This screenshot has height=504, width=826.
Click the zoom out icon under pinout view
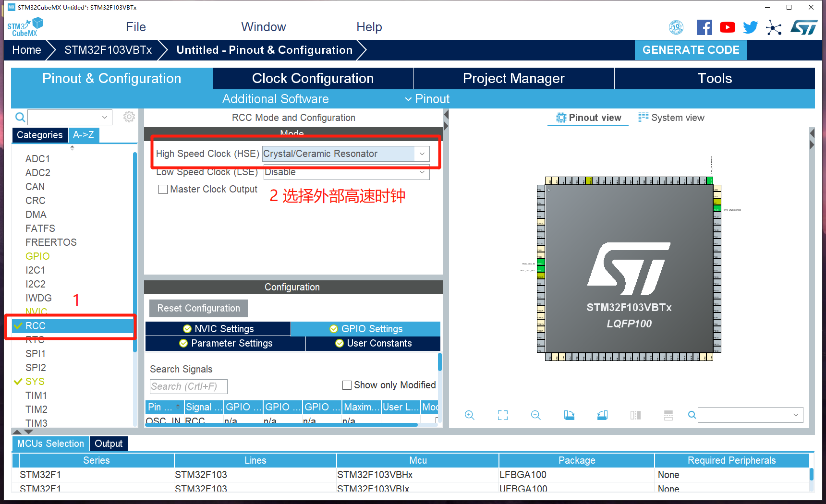click(535, 415)
